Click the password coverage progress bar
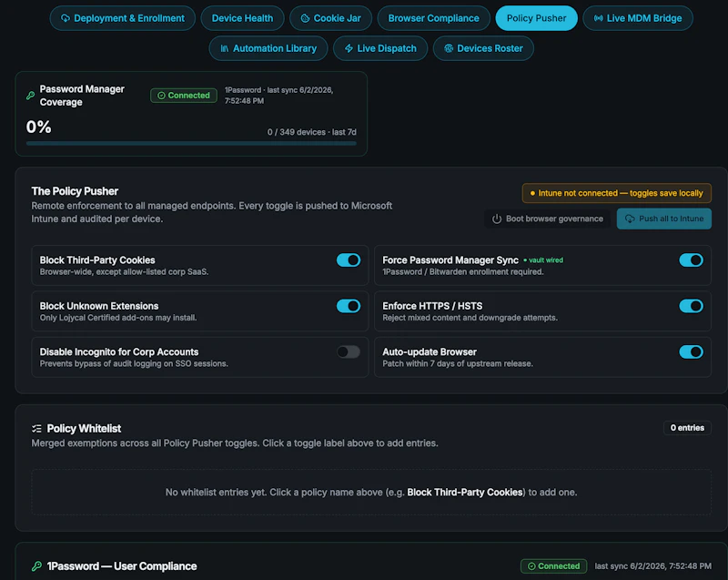728x580 pixels. [191, 144]
